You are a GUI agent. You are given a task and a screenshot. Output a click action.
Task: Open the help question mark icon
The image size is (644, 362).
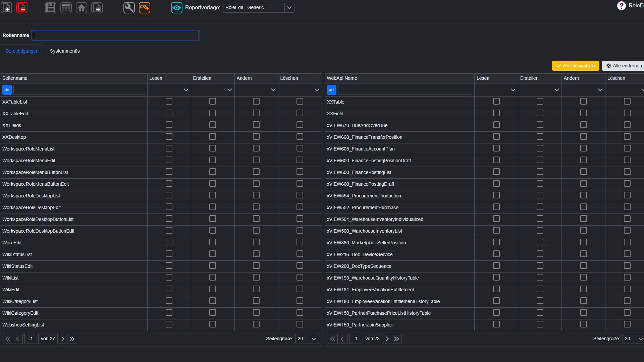click(x=621, y=6)
